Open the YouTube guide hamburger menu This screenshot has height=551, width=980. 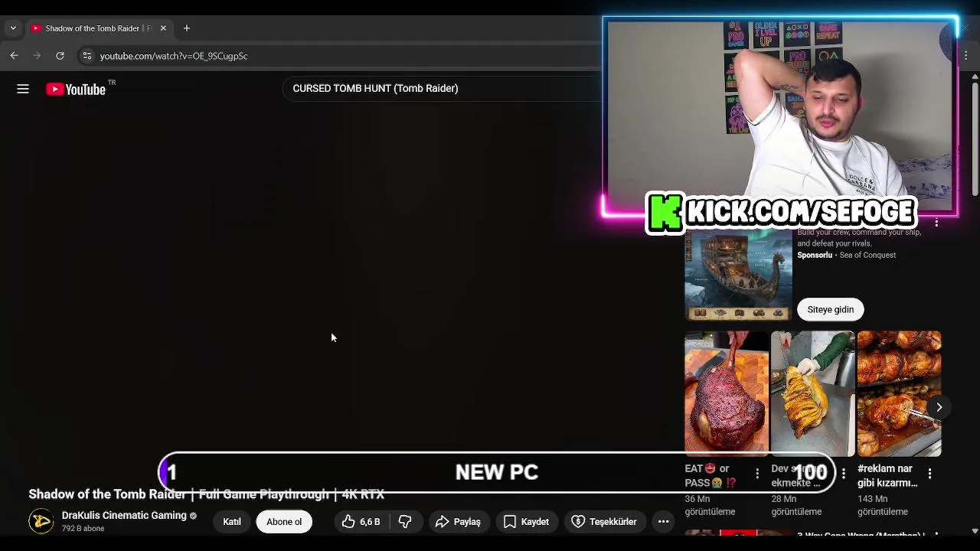(x=23, y=90)
